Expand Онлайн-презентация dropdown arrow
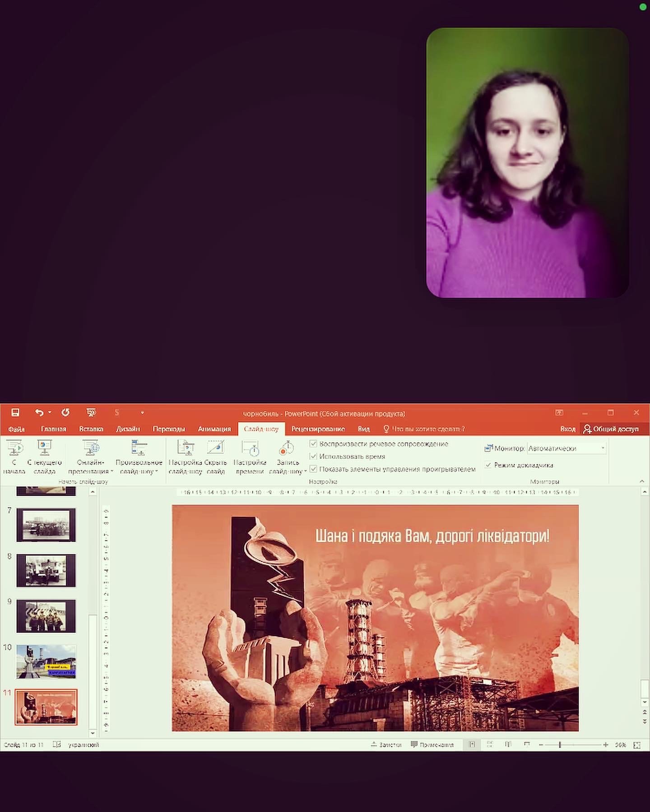Image resolution: width=650 pixels, height=812 pixels. coord(112,471)
